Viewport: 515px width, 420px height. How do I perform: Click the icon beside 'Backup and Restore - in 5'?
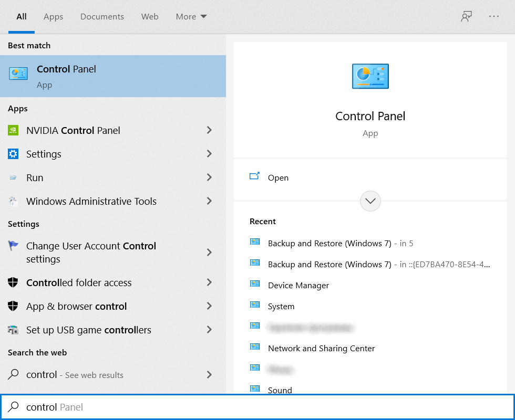(x=255, y=242)
